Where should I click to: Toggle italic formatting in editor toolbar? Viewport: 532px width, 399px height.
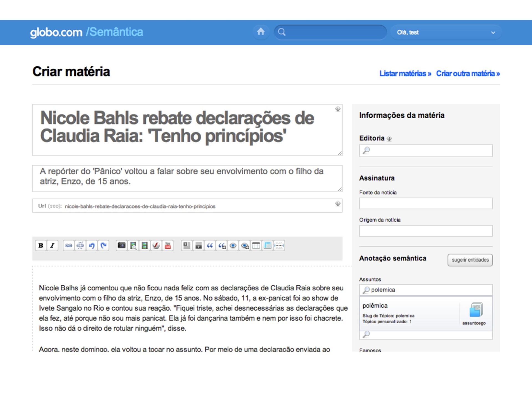[52, 245]
